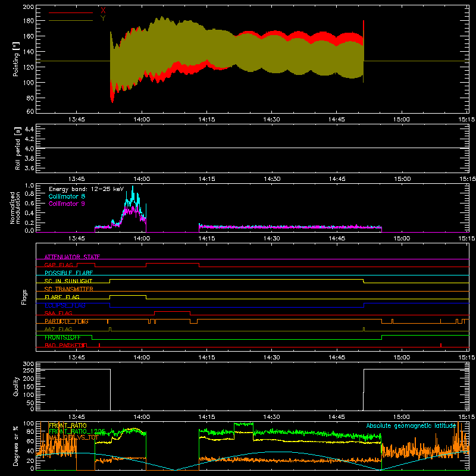This screenshot has height=476, width=476.
Task: Click the 14:15 label below modulation plot
Action: [206, 239]
